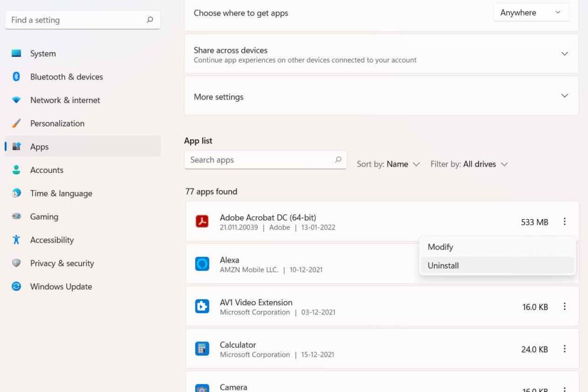Click the AV1 Video Extension app icon
This screenshot has width=588, height=392.
[x=202, y=306]
